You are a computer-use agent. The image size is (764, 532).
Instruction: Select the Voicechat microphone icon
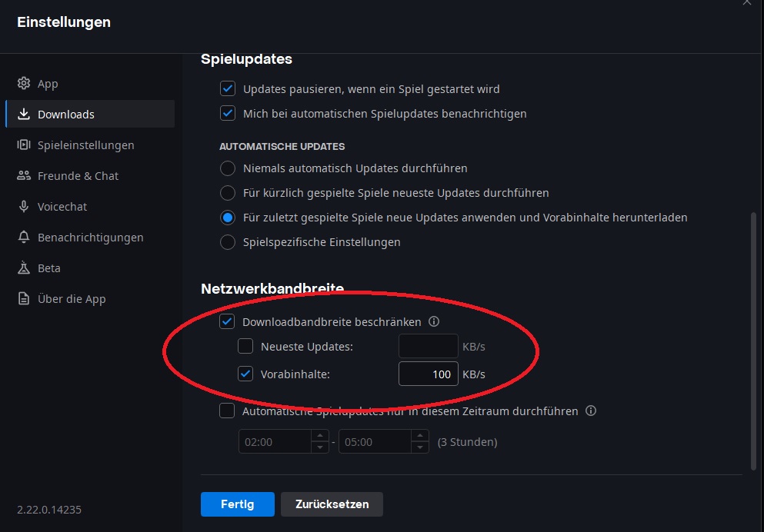pos(23,206)
